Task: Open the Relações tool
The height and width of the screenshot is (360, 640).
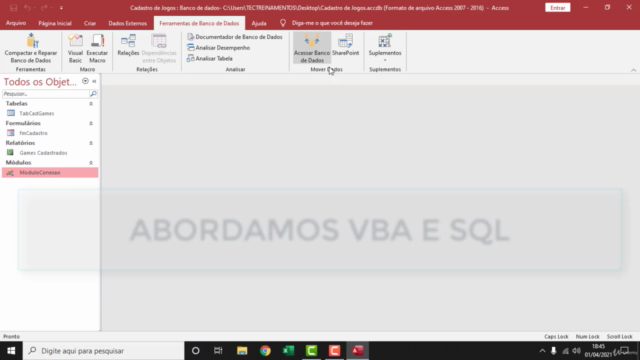Action: click(x=128, y=45)
